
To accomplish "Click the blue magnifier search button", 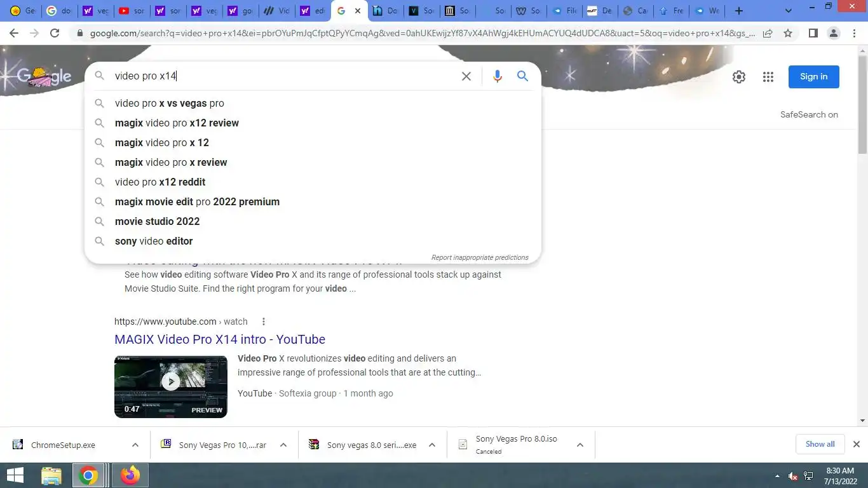I will [x=522, y=76].
